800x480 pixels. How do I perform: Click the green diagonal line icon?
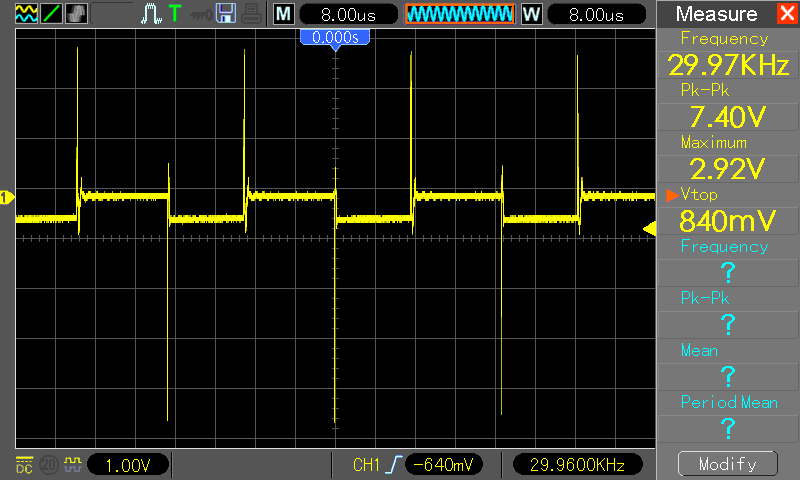click(x=51, y=14)
